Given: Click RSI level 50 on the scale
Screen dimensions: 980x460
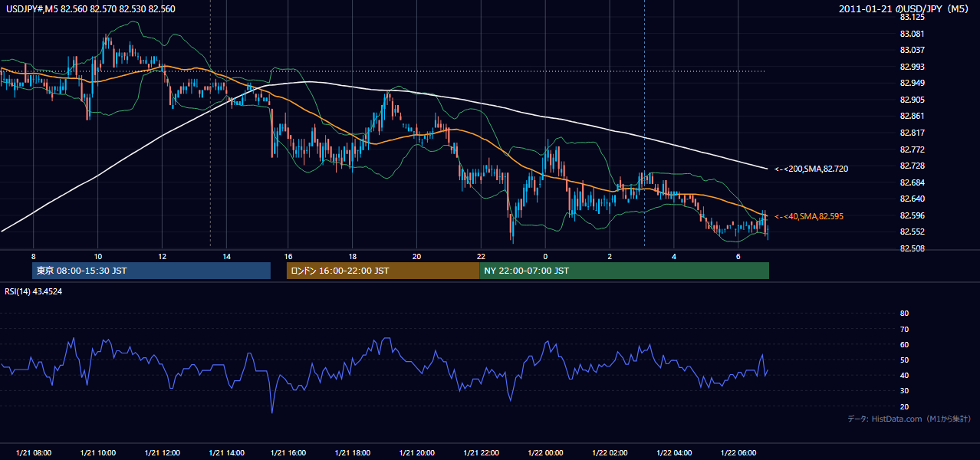Looking at the screenshot, I should point(904,360).
